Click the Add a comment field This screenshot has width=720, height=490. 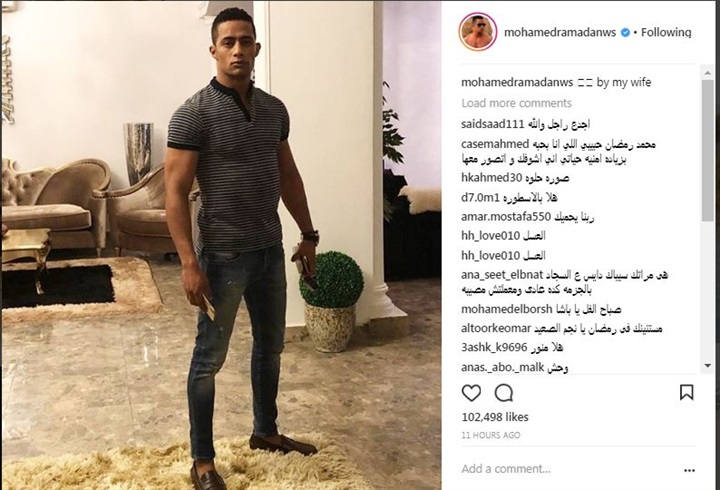coord(569,469)
